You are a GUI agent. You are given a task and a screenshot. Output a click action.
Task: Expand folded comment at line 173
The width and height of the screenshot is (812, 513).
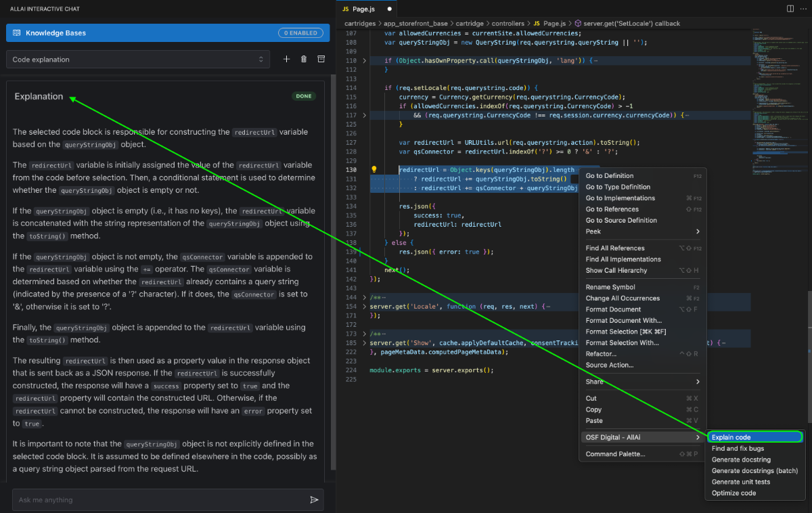click(x=365, y=334)
